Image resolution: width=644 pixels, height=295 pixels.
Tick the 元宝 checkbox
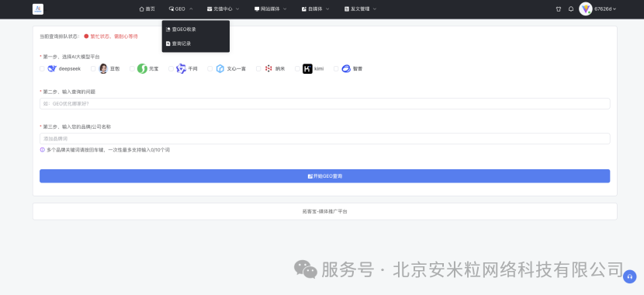pyautogui.click(x=132, y=68)
